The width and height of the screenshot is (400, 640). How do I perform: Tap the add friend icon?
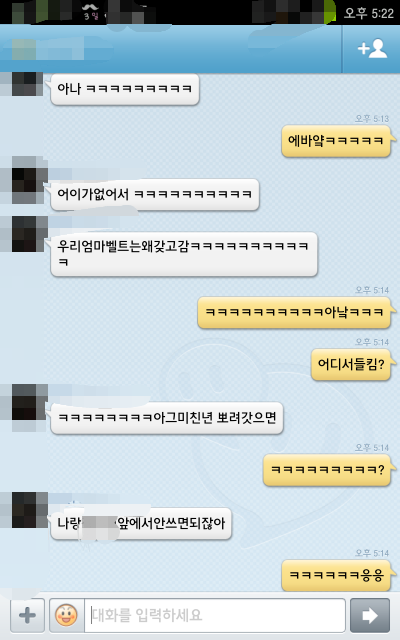[x=372, y=49]
